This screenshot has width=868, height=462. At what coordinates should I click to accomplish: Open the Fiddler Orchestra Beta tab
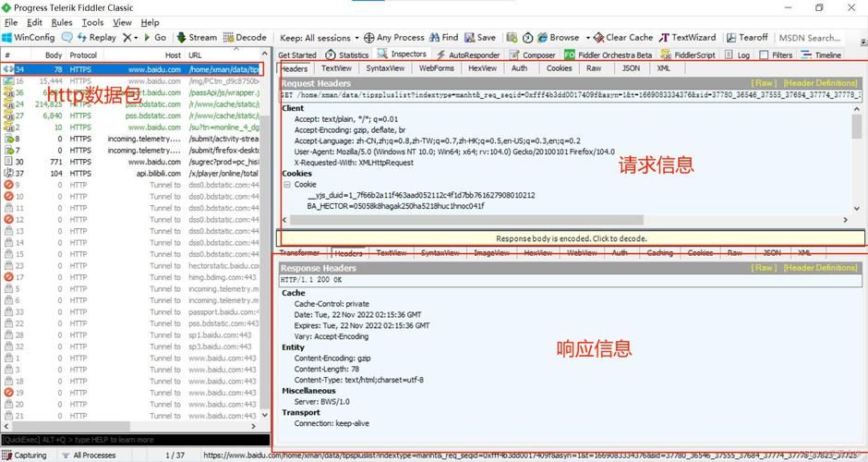(x=609, y=55)
